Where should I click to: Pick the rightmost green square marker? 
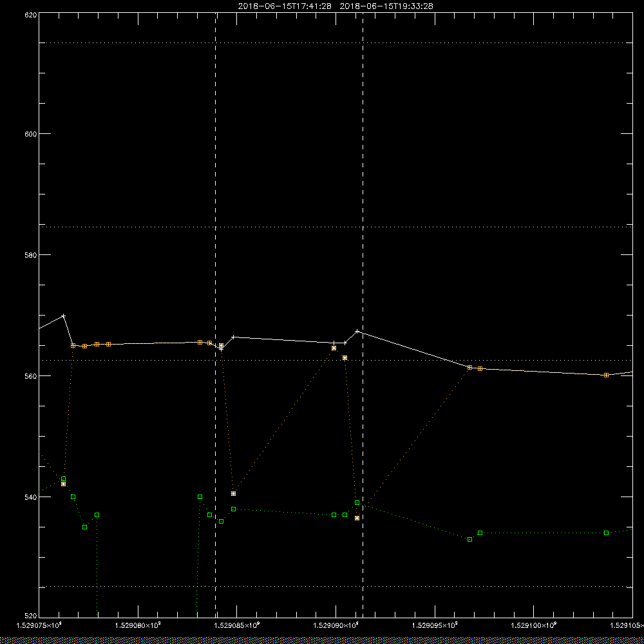606,533
